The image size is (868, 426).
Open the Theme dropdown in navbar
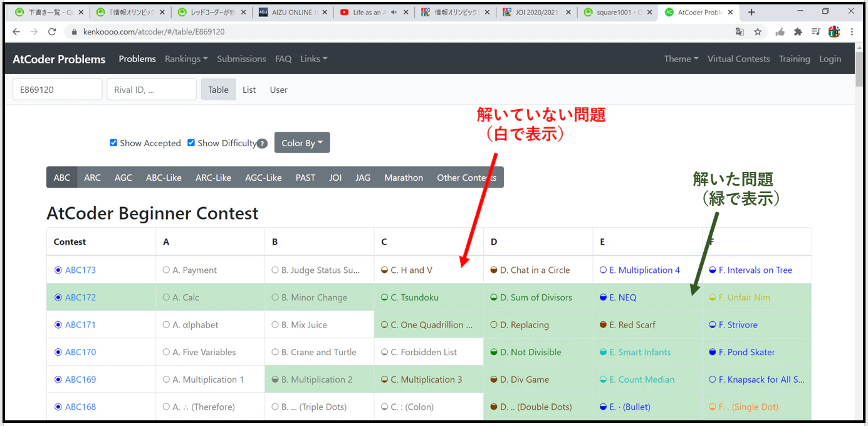pos(681,59)
